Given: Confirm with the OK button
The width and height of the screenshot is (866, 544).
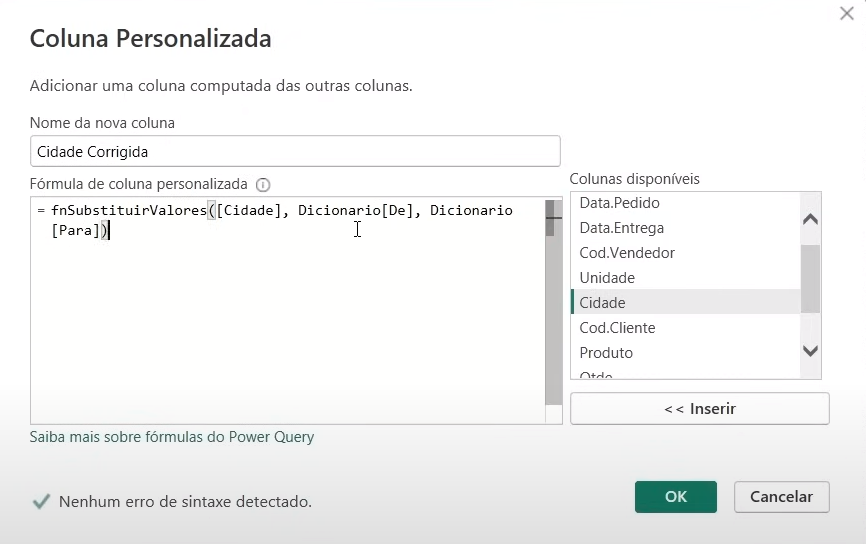Looking at the screenshot, I should 676,497.
